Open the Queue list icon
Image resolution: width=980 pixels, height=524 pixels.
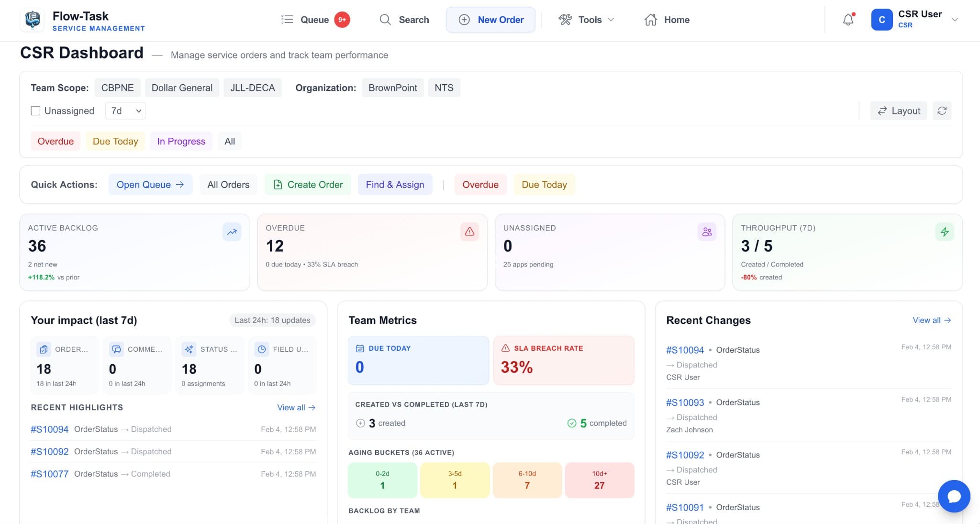(x=287, y=20)
